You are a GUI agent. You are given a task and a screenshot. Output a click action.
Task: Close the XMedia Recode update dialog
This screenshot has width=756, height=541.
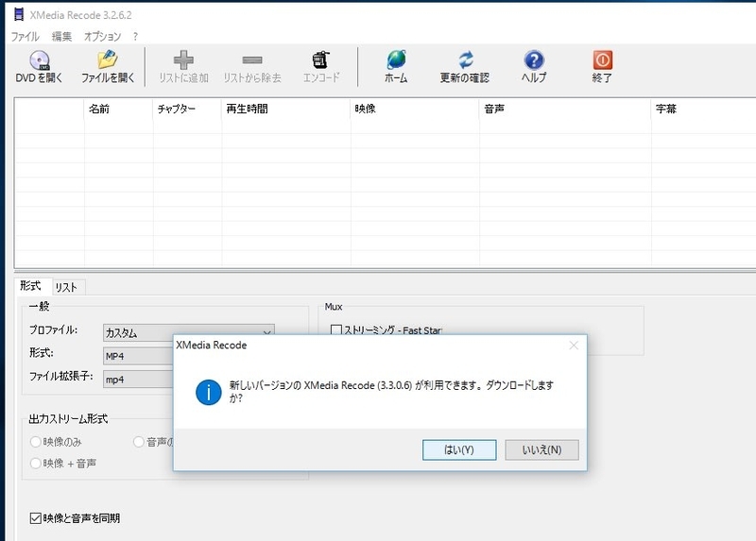tap(574, 346)
